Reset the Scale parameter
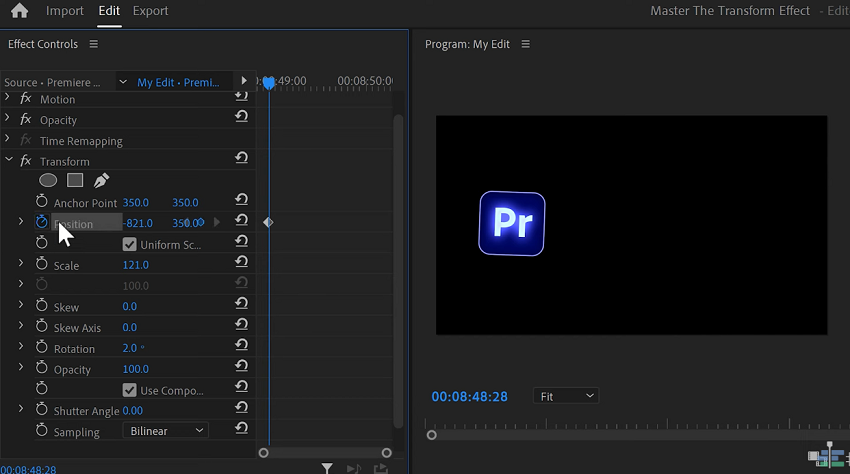 coord(241,261)
